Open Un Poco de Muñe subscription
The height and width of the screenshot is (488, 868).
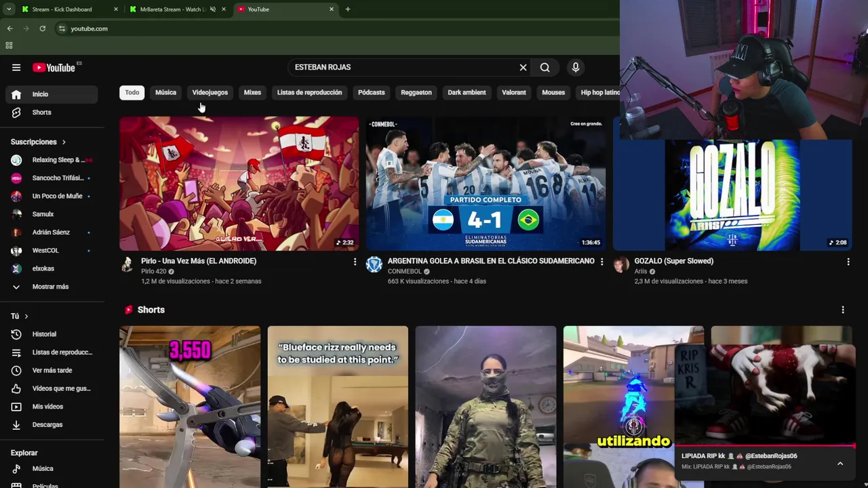(x=52, y=196)
